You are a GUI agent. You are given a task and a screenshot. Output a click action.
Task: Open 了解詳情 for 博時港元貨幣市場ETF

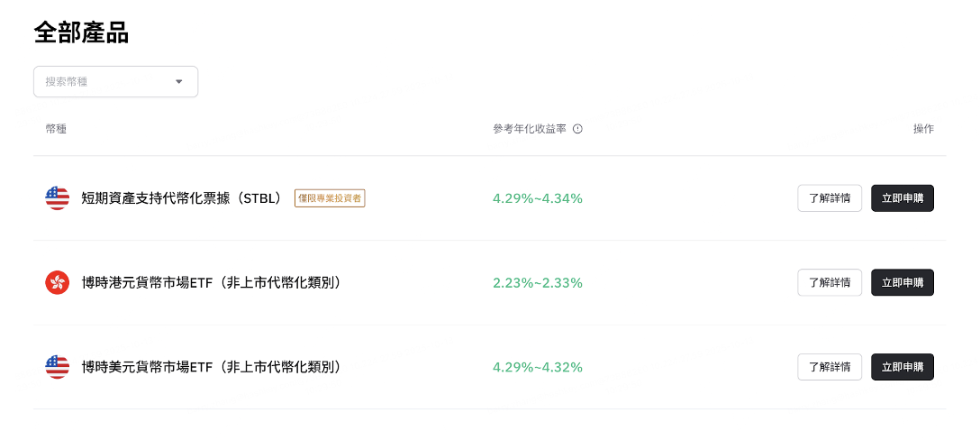coord(830,282)
